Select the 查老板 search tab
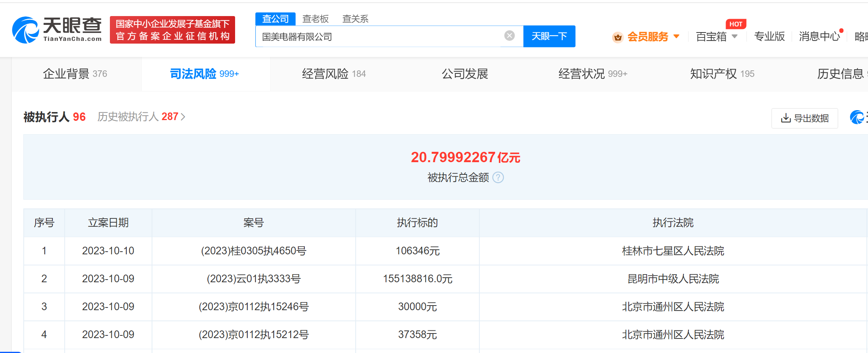This screenshot has height=353, width=868. (x=315, y=19)
